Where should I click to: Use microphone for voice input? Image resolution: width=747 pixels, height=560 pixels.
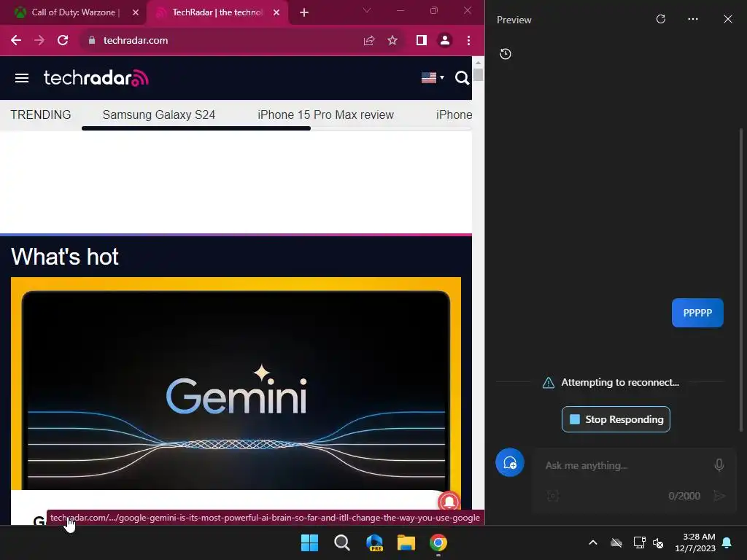coord(719,464)
